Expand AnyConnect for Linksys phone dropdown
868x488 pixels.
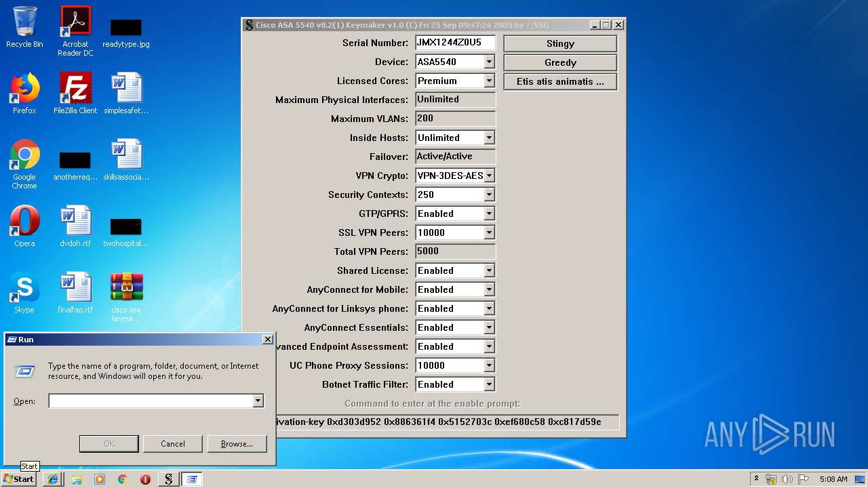click(489, 308)
